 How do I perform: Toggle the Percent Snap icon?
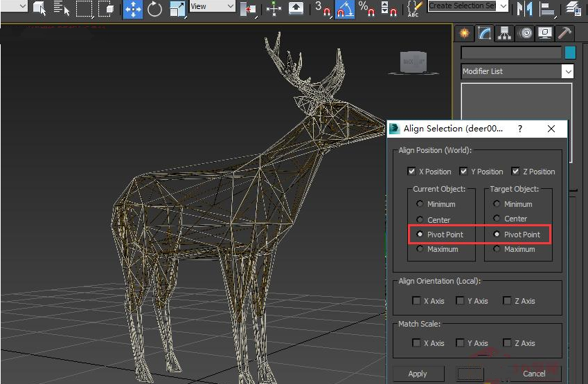[367, 8]
